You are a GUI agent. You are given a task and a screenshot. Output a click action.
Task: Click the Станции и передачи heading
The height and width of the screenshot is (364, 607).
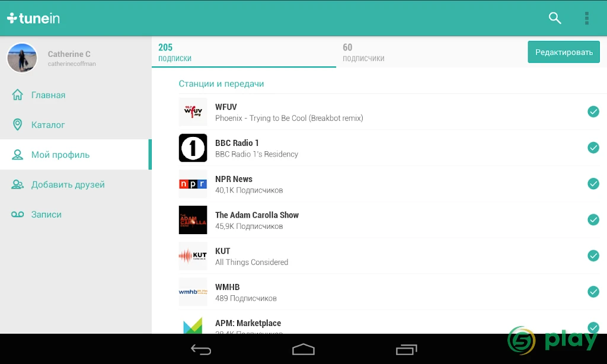(222, 84)
